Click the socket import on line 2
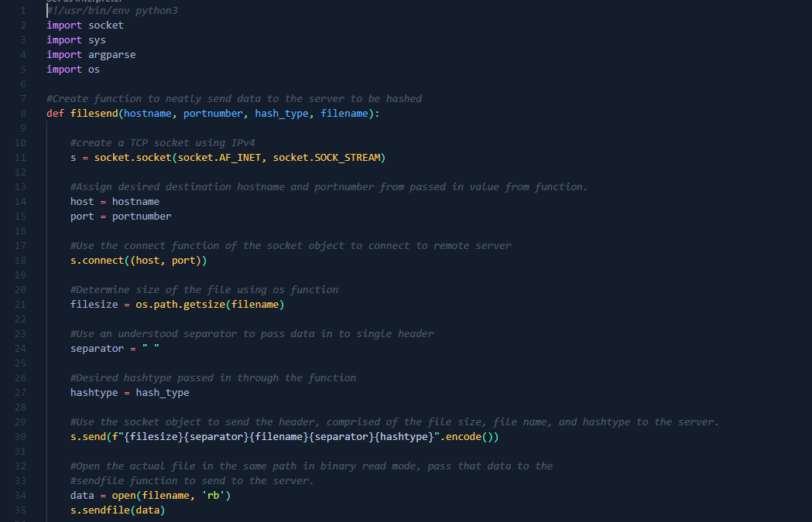The image size is (812, 522). click(x=105, y=25)
